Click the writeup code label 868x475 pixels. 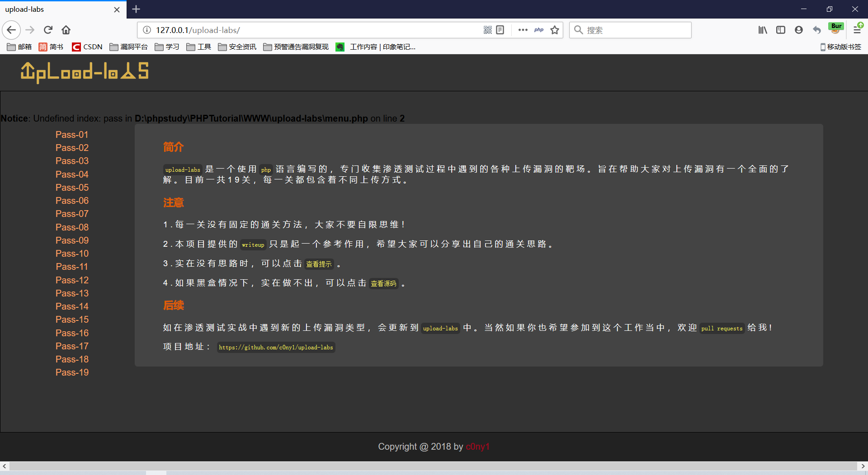253,245
